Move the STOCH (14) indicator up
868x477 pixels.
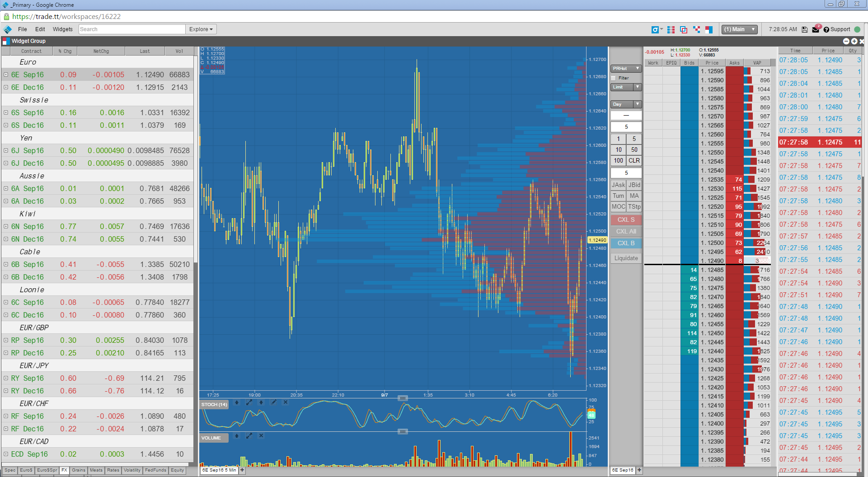click(237, 402)
